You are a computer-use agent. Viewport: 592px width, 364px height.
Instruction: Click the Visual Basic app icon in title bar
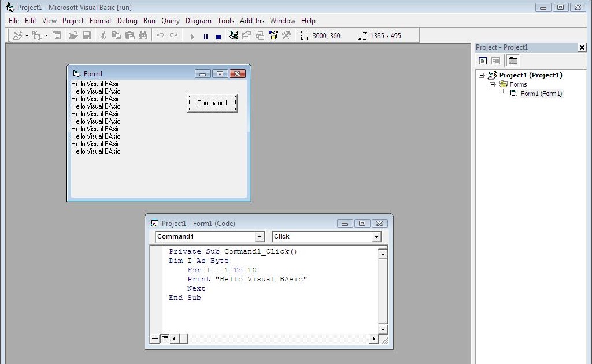(x=9, y=7)
